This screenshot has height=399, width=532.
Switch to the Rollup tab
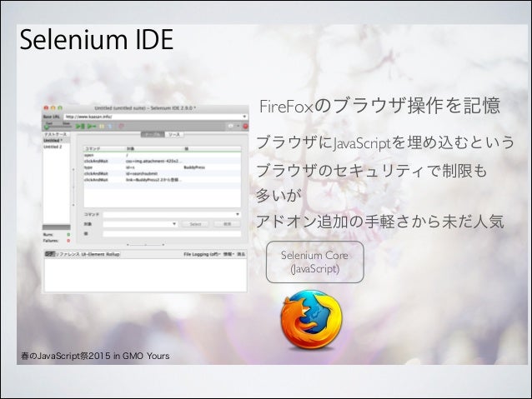tap(113, 254)
